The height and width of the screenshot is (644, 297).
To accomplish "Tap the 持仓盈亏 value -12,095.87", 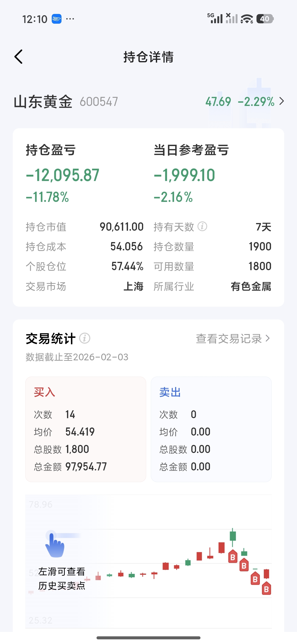I will 63,175.
